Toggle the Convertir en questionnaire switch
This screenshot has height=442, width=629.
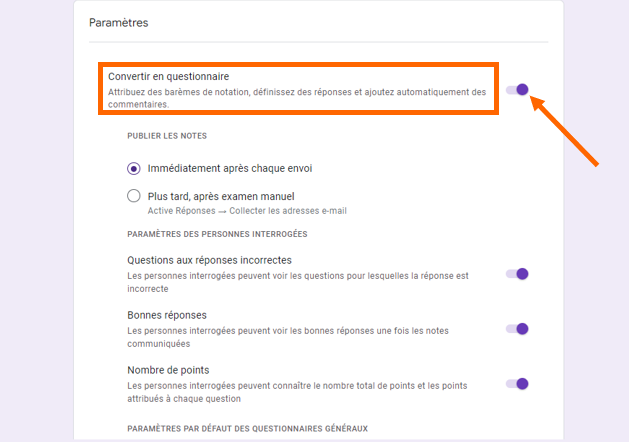[x=517, y=90]
